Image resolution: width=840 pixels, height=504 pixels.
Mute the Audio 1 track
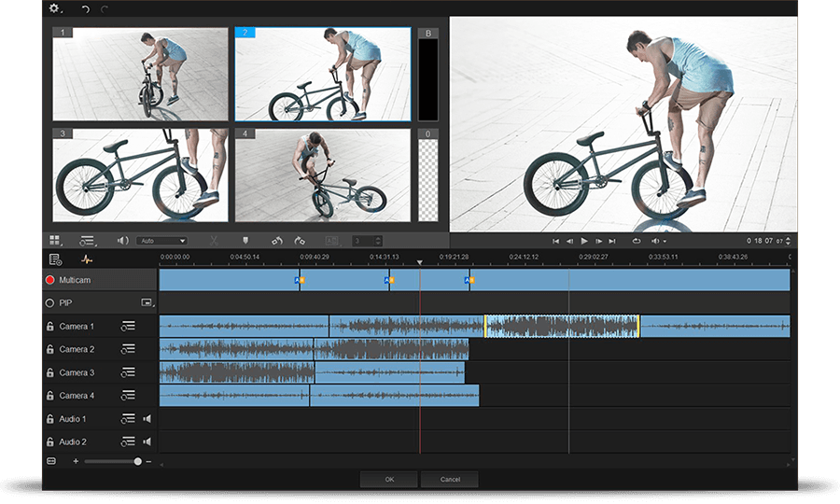pyautogui.click(x=147, y=419)
